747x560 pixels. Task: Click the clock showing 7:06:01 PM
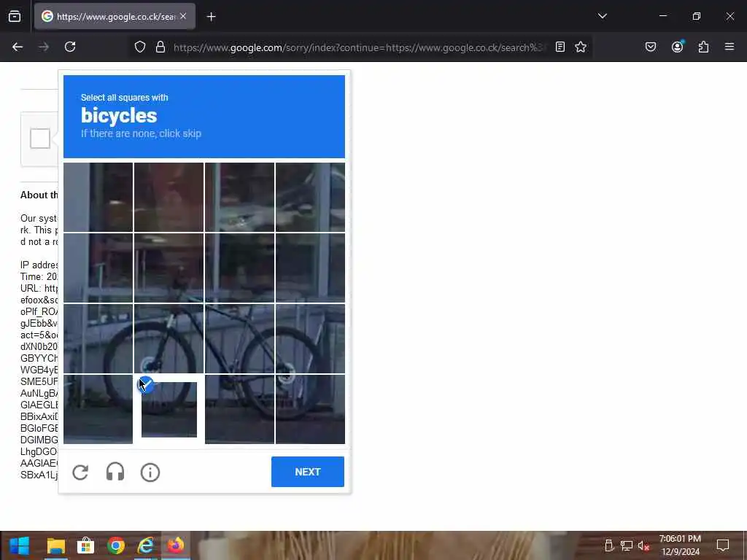click(x=680, y=539)
